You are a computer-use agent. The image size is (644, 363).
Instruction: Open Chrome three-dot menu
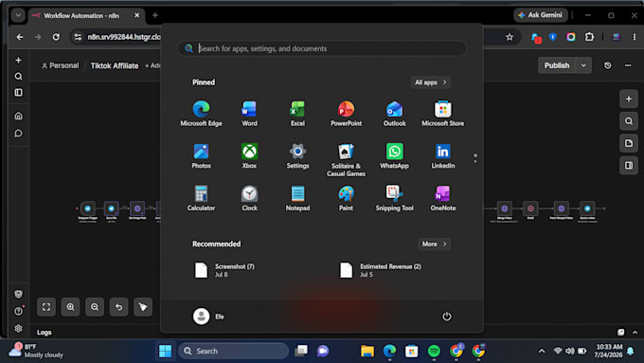(x=635, y=37)
